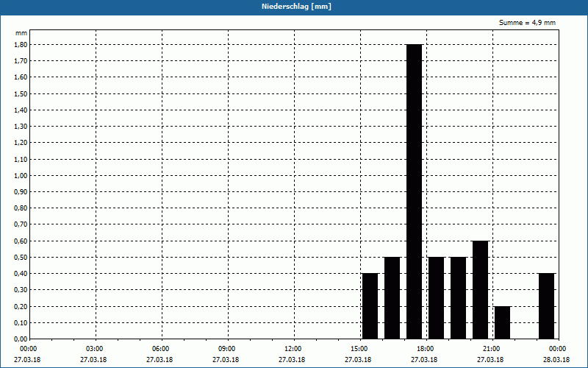Select the 0,80 y-axis label

pyautogui.click(x=21, y=208)
